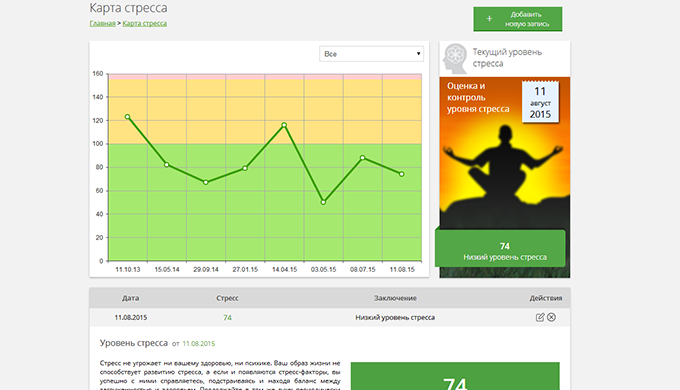The width and height of the screenshot is (680, 390).
Task: Delete the 11.08.2015 record with the X icon
Action: [x=551, y=317]
